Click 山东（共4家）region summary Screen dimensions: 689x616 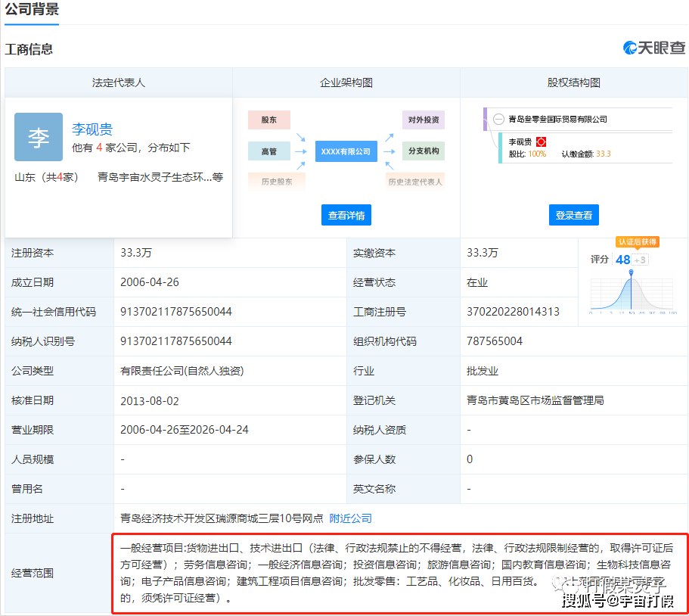click(47, 177)
